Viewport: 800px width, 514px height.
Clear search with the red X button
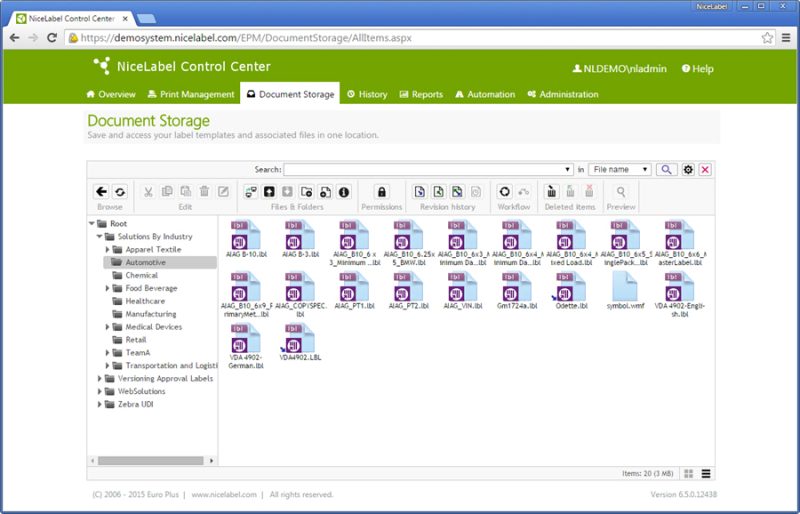click(705, 169)
